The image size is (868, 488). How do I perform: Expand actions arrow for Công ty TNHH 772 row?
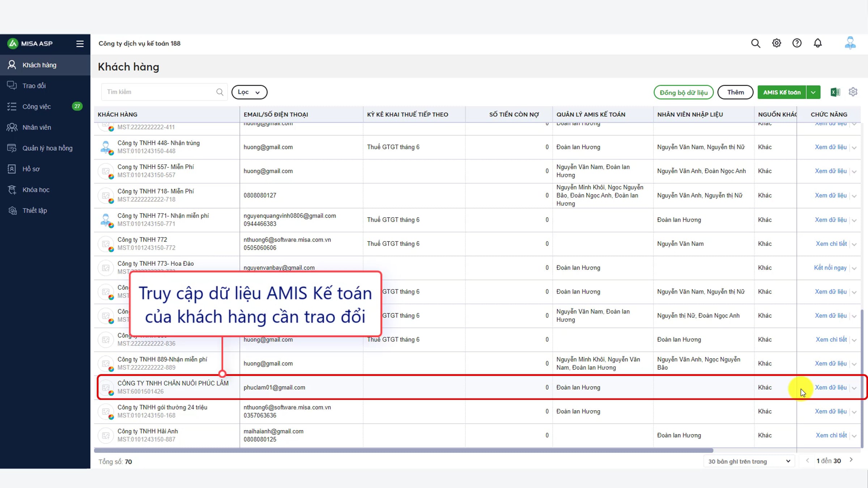(x=854, y=244)
